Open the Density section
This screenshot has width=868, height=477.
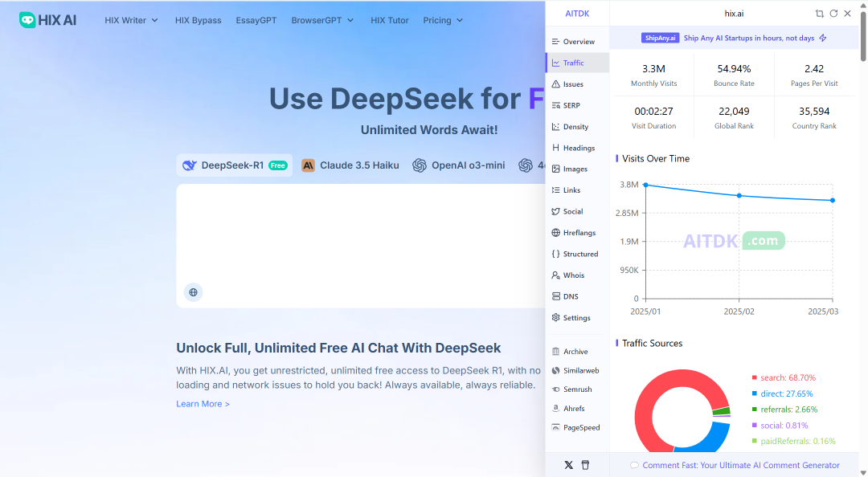tap(577, 127)
